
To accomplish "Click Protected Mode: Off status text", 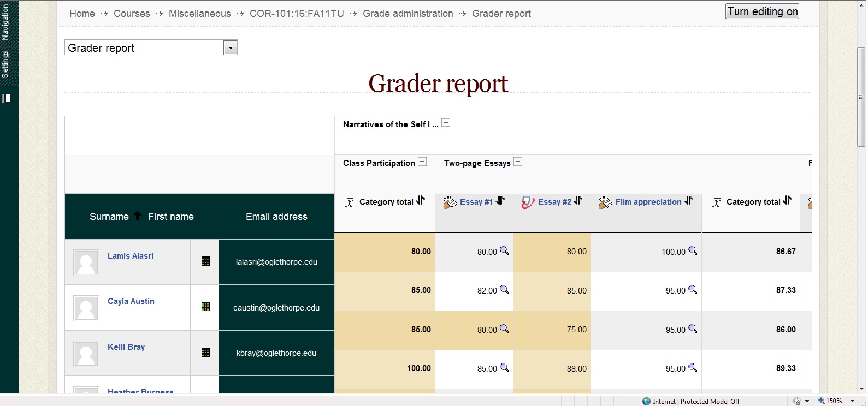I will [x=710, y=402].
